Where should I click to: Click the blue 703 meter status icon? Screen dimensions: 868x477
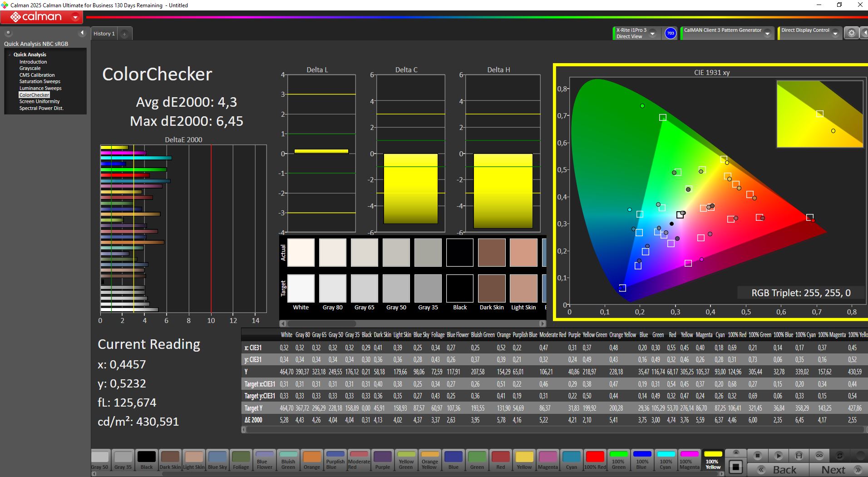[670, 33]
